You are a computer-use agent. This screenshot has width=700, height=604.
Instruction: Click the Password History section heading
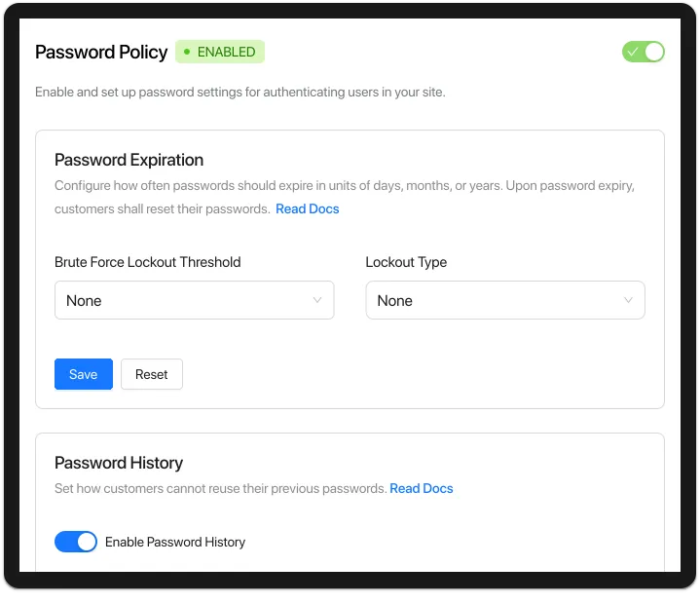(119, 463)
